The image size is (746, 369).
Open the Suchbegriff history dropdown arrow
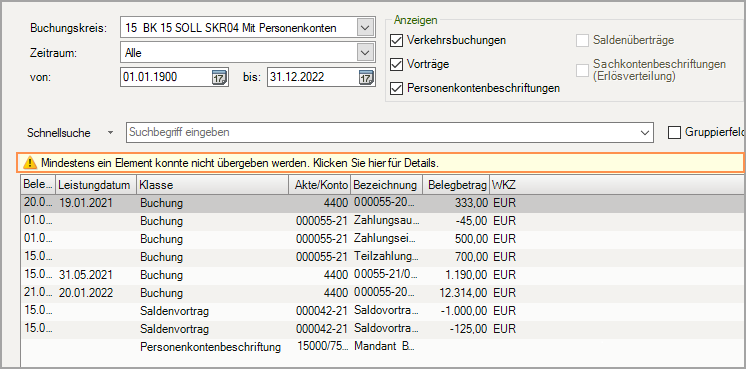[x=645, y=133]
